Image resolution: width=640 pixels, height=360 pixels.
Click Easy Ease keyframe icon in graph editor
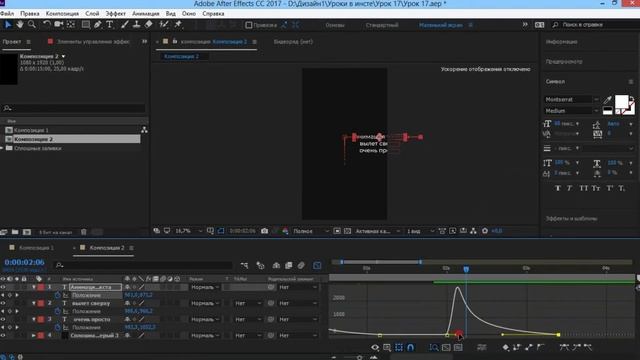(x=564, y=347)
